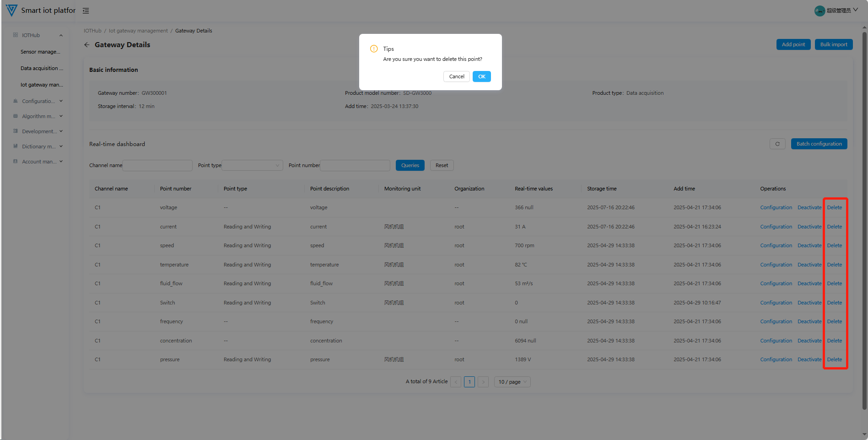Go to previous page arrow in pagination
868x440 pixels.
click(x=456, y=382)
